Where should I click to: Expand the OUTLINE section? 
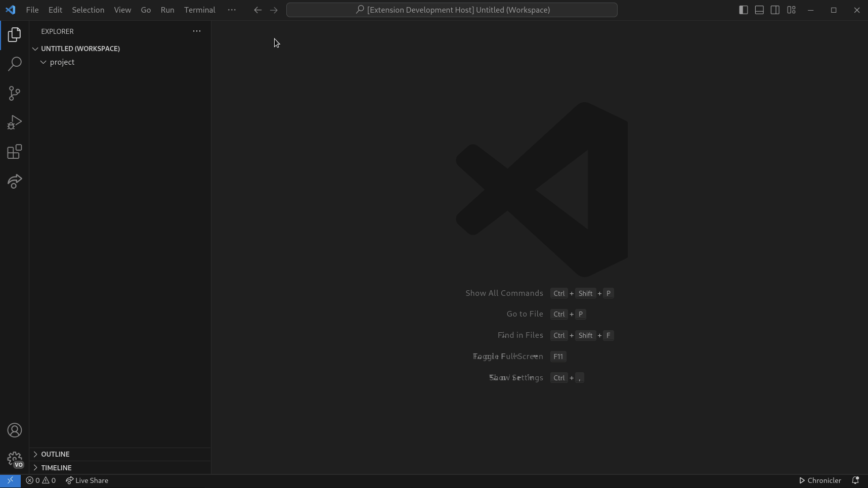click(x=35, y=454)
